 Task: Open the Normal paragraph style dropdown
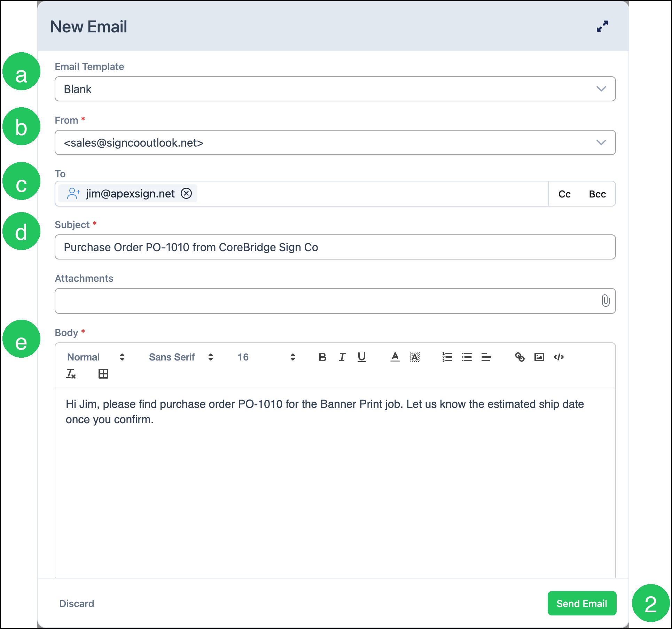[96, 357]
